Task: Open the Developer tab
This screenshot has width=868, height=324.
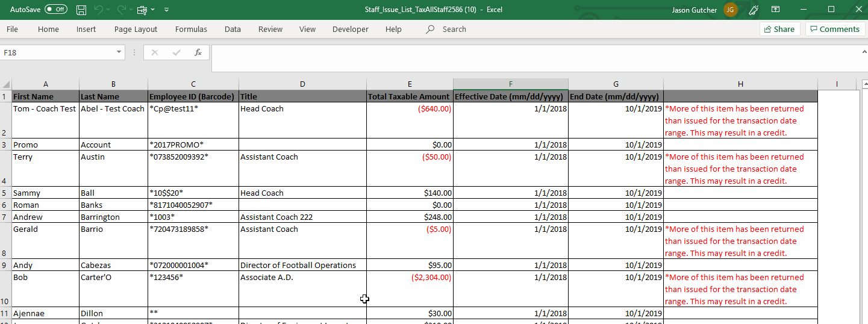Action: point(351,29)
